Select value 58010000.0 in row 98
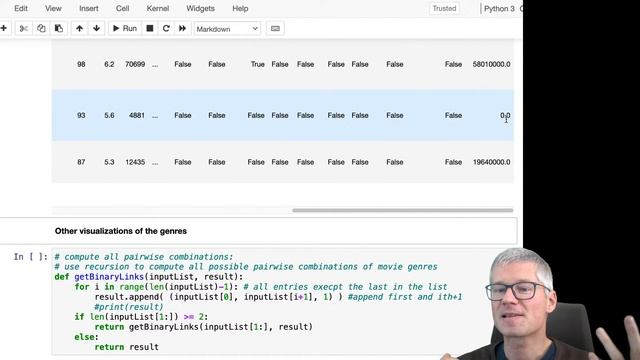Viewport: 640px width, 360px height. tap(491, 64)
